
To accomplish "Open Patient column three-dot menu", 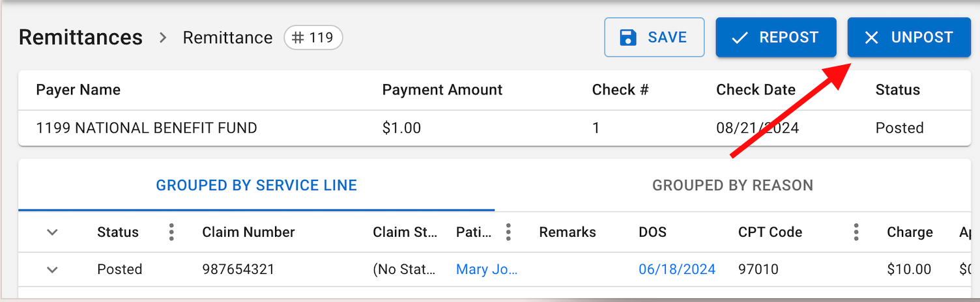I will pyautogui.click(x=508, y=232).
